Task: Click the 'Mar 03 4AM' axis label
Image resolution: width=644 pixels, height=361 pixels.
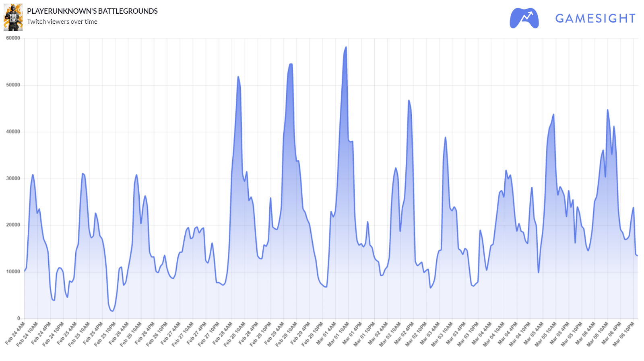Action: (429, 333)
